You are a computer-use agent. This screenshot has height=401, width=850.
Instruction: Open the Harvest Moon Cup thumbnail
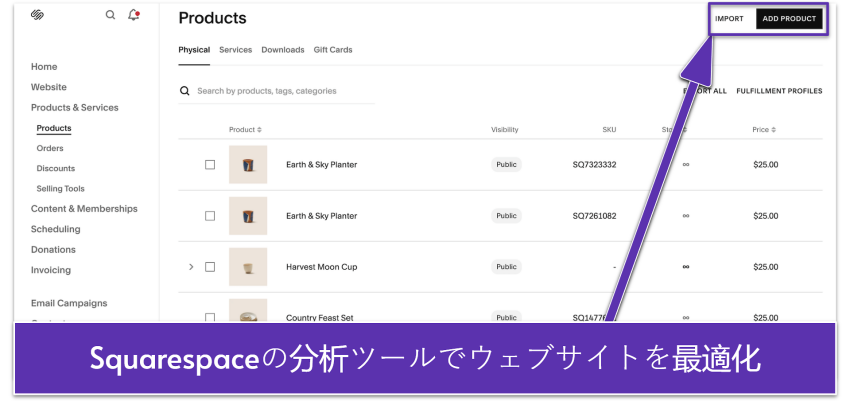(248, 267)
